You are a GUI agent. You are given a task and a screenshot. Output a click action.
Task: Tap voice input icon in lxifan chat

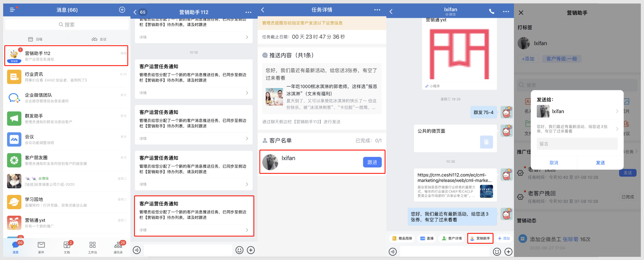coord(393,252)
